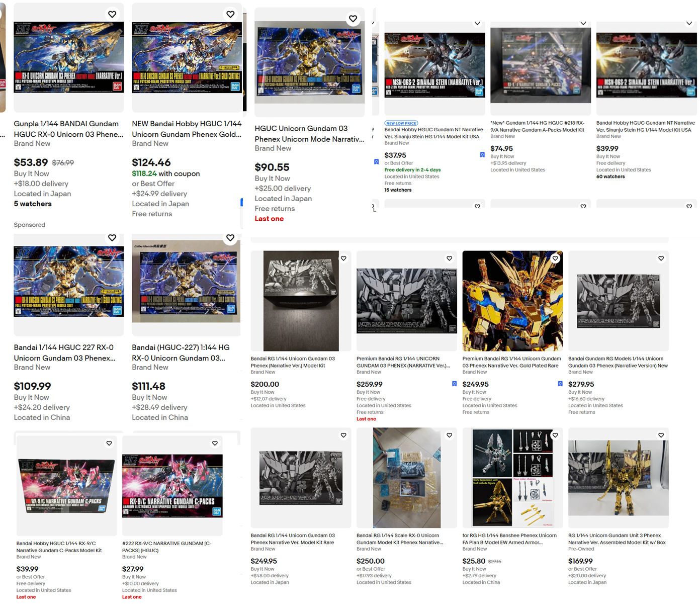Open the 'Premium Bandai RG 1/144 UNICORN GUNDAM 03' title

403,362
